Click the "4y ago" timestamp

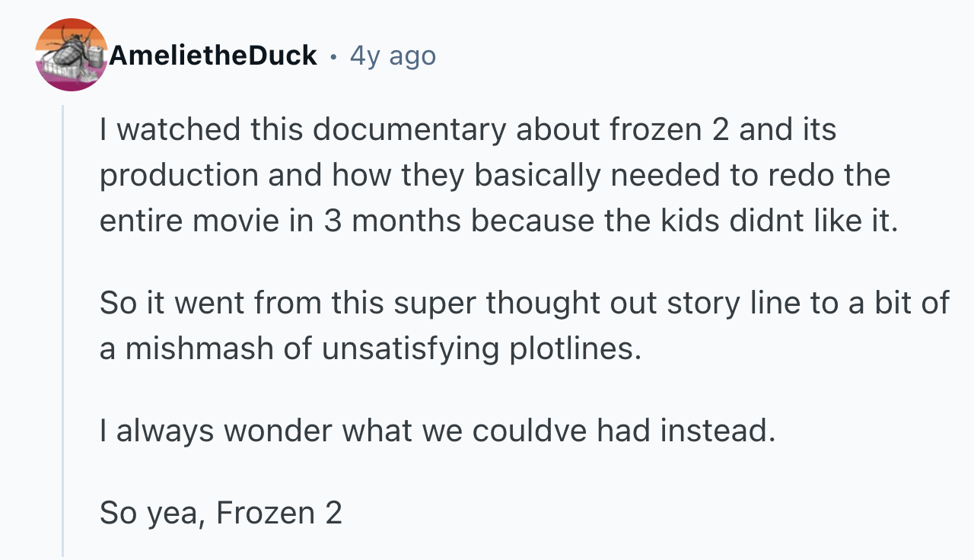[393, 56]
